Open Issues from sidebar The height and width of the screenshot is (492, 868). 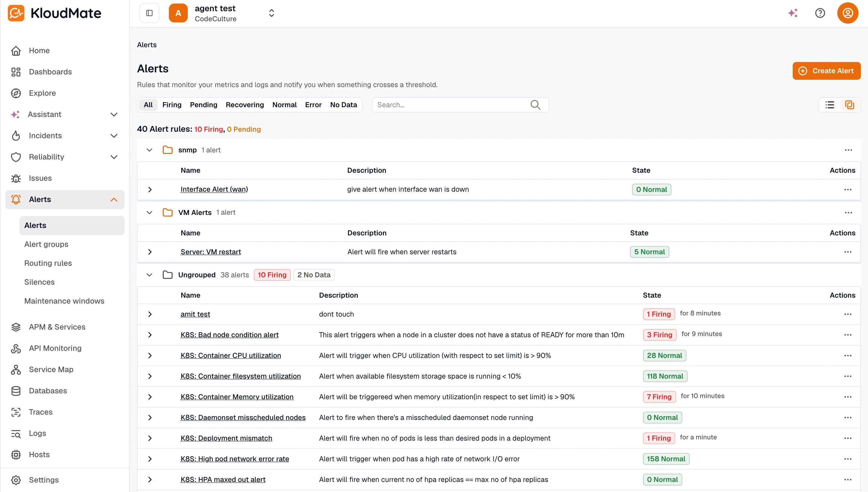tap(65, 178)
